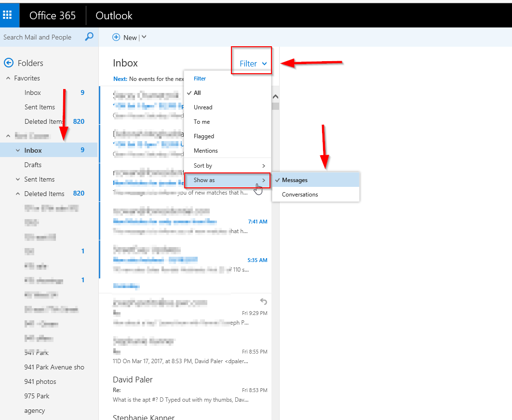Click the plus icon beside New

(x=116, y=37)
